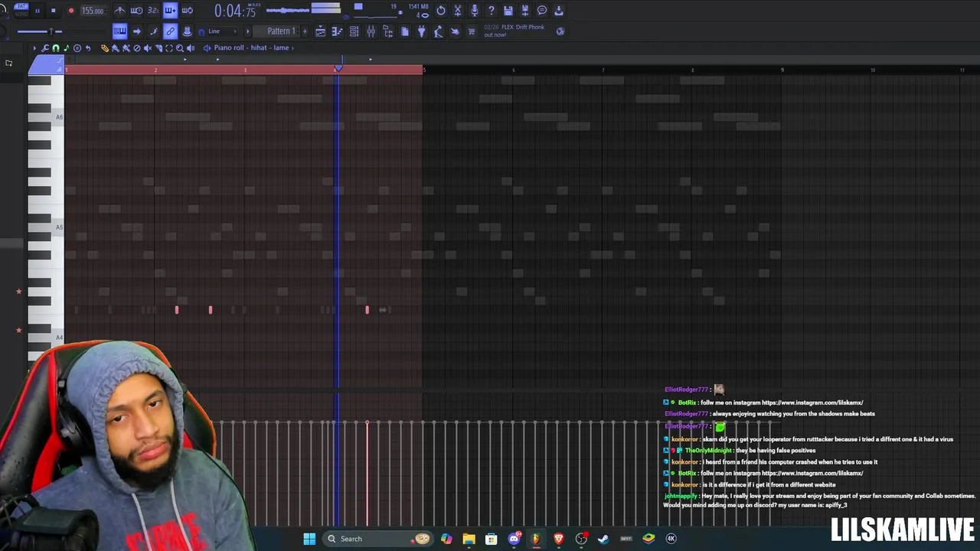
Task: Click the download arrow icon
Action: [559, 10]
